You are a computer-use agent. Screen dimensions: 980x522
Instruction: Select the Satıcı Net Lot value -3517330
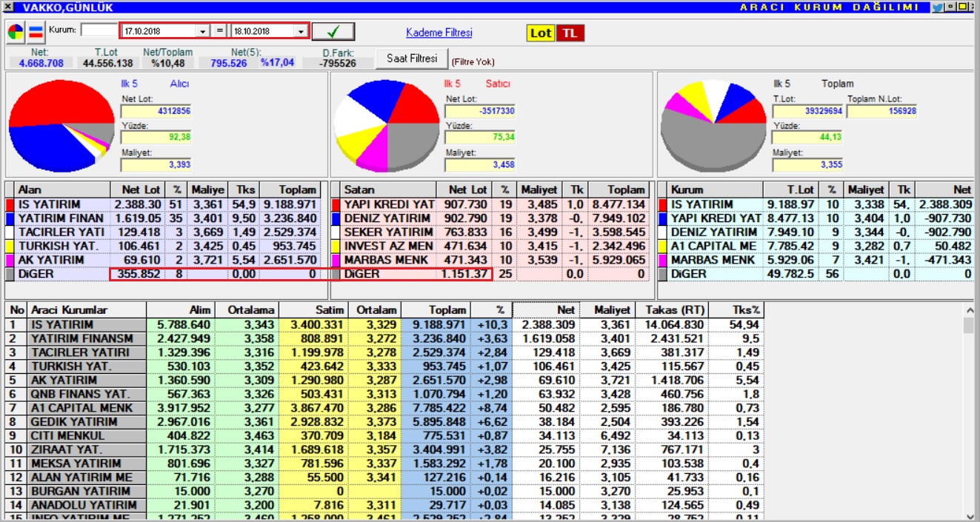tap(481, 112)
